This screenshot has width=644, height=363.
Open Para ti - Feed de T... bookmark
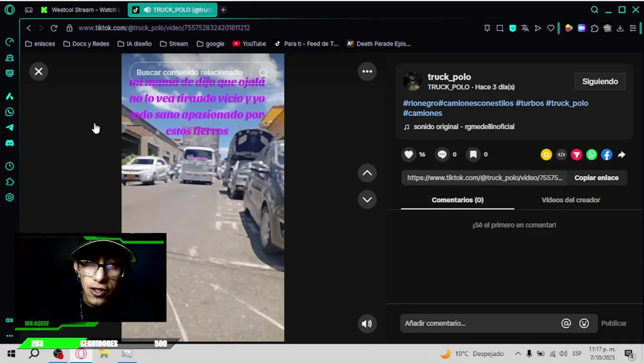[x=306, y=44]
